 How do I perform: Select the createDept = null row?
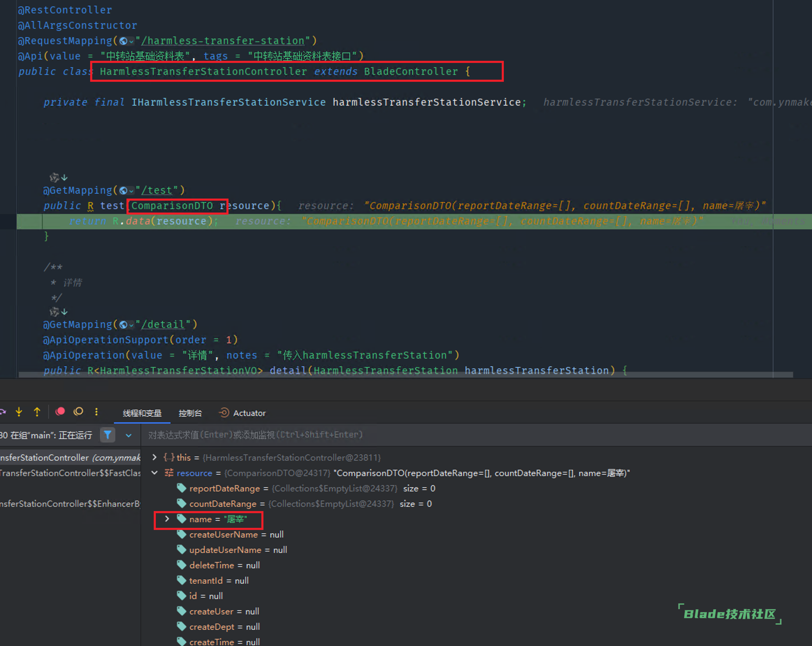click(477, 627)
